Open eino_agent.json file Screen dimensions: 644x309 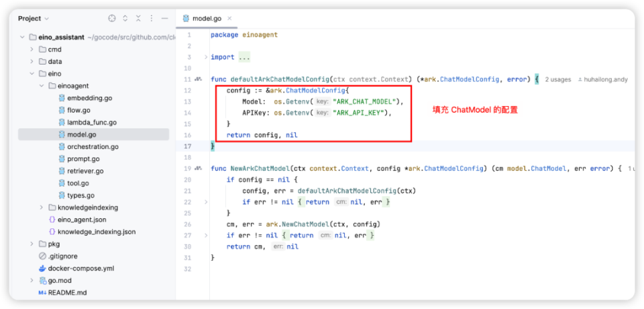click(x=81, y=220)
